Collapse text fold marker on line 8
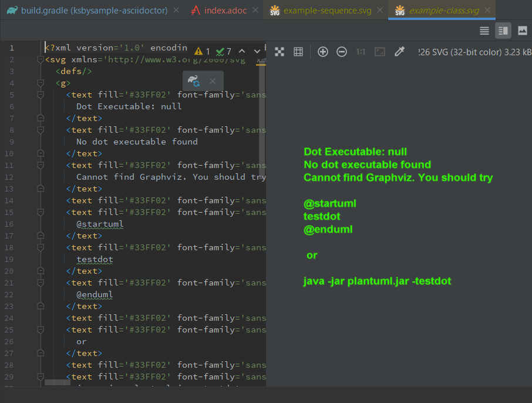 point(41,130)
